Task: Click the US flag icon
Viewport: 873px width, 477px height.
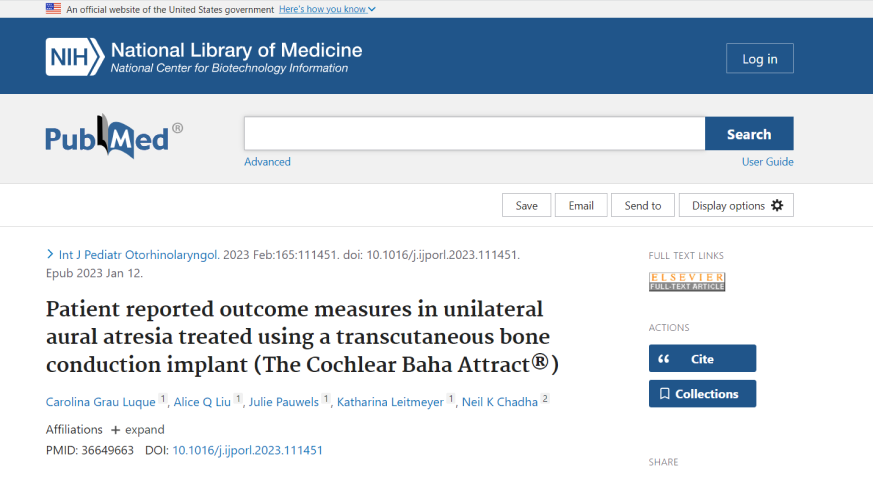Action: click(53, 9)
